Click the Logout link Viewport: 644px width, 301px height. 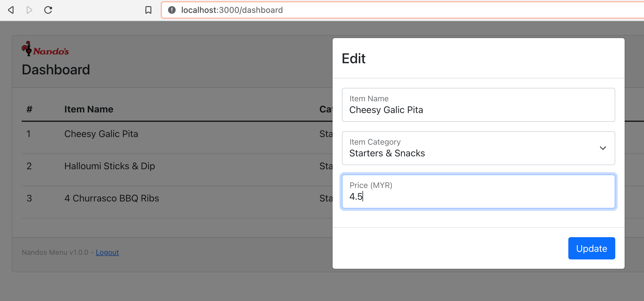[107, 252]
